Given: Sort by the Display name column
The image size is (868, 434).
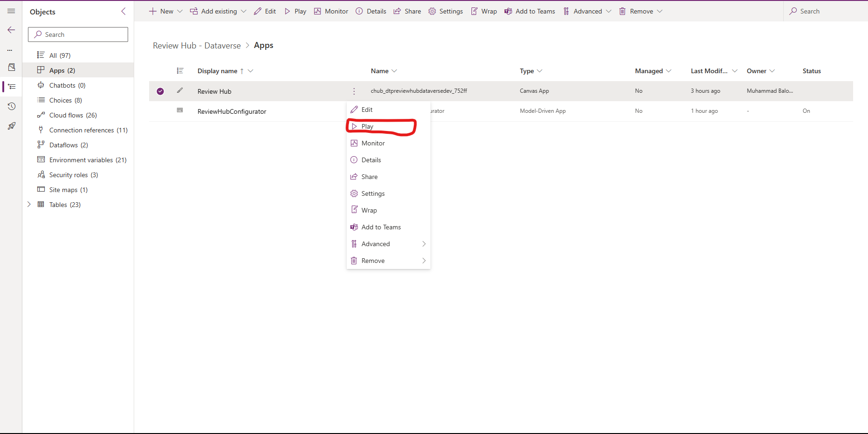Looking at the screenshot, I should coord(219,70).
